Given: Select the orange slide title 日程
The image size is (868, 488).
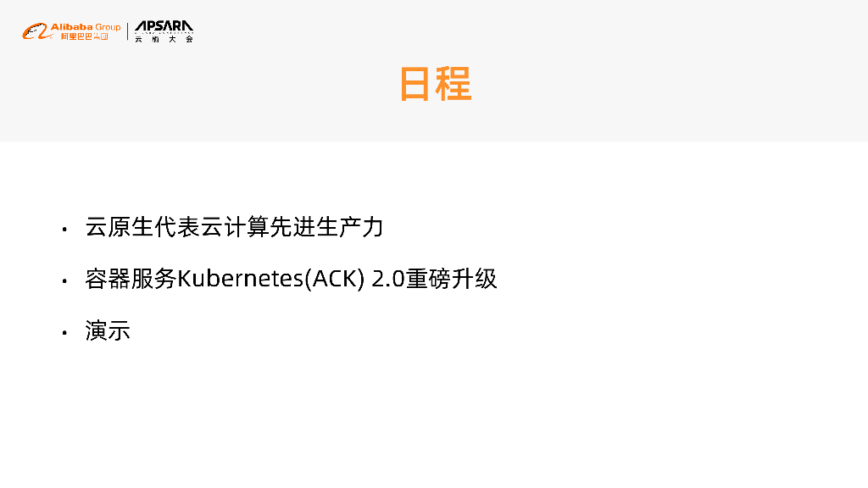Looking at the screenshot, I should click(436, 84).
